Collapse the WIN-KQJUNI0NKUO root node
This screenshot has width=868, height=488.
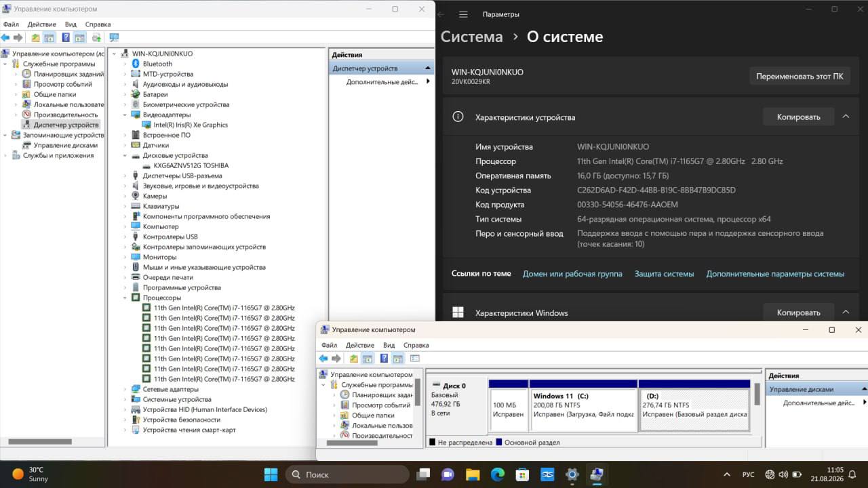pyautogui.click(x=115, y=54)
